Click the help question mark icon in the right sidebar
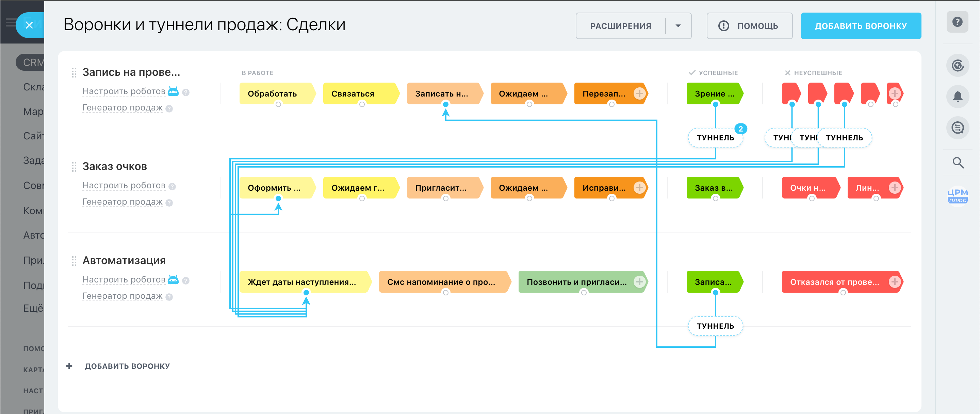The height and width of the screenshot is (414, 980). point(957,22)
